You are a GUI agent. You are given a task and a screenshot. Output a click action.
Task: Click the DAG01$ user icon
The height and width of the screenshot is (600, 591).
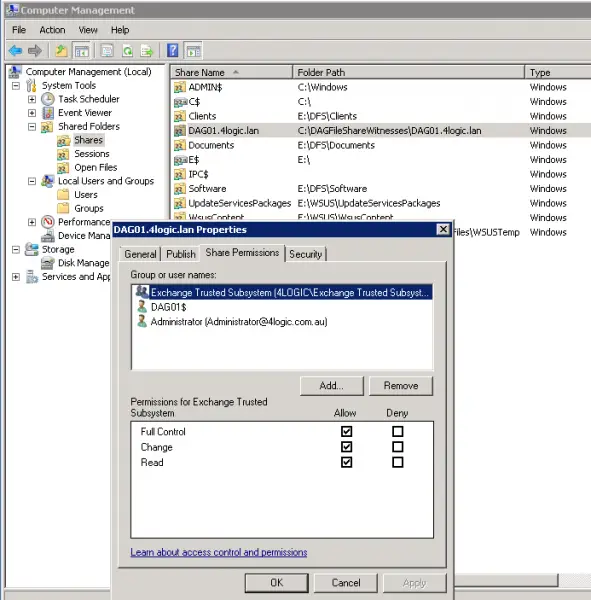coord(142,307)
